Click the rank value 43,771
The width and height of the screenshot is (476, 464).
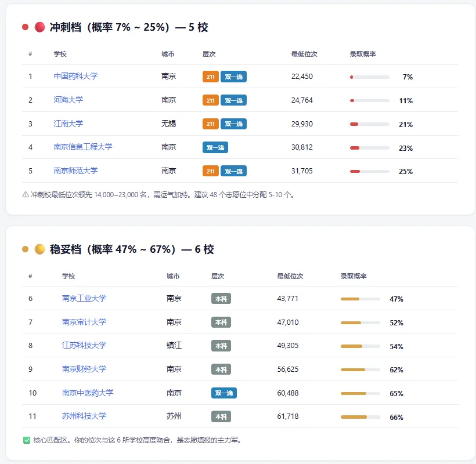point(288,299)
